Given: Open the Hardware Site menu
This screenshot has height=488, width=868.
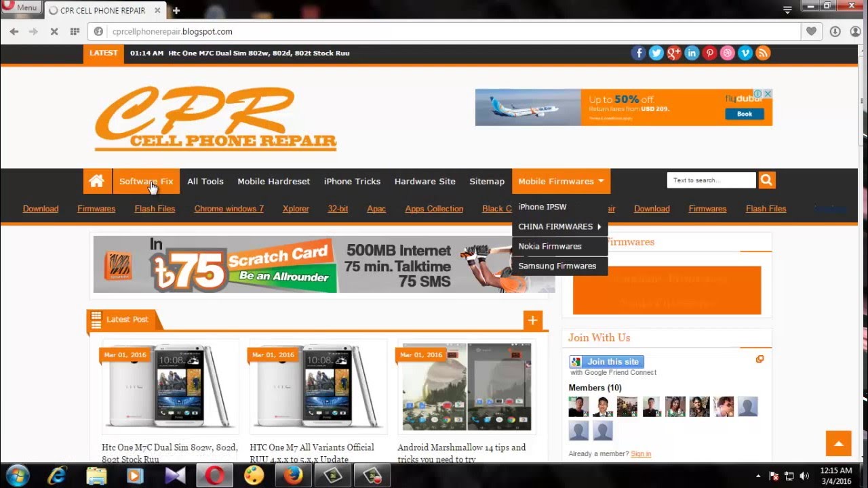Looking at the screenshot, I should coord(425,181).
